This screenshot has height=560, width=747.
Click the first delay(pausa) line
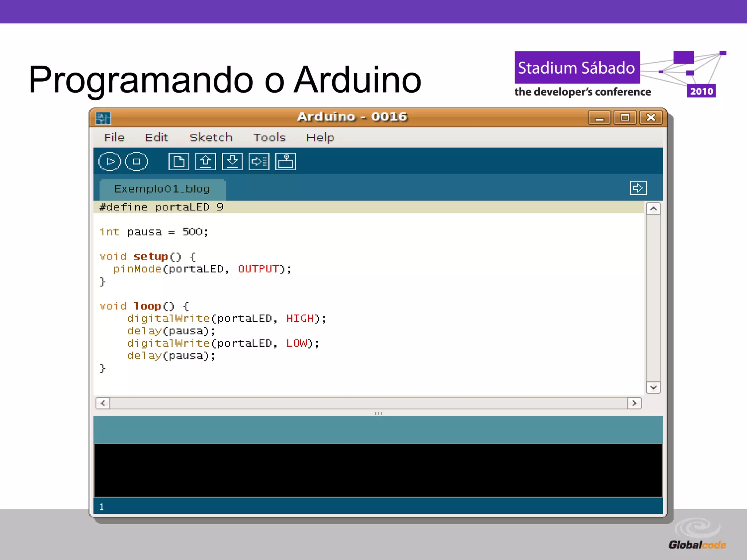[x=171, y=331]
